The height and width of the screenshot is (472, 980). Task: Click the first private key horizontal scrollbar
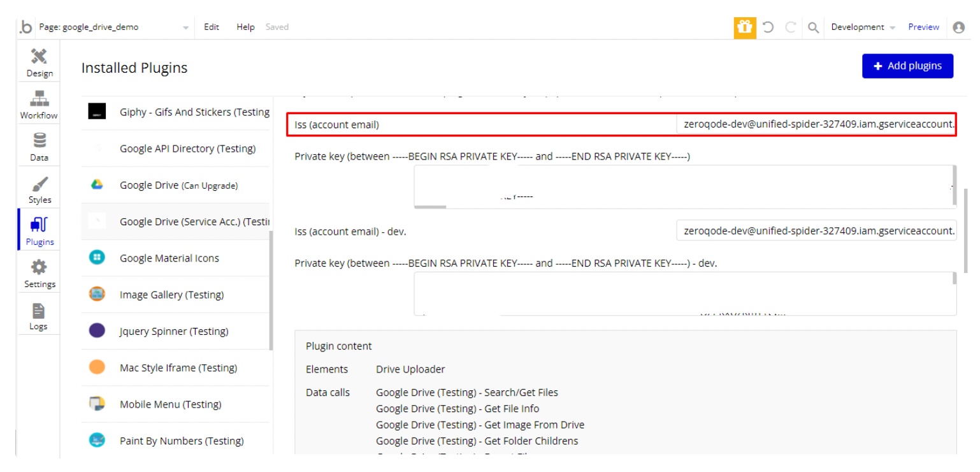point(430,206)
